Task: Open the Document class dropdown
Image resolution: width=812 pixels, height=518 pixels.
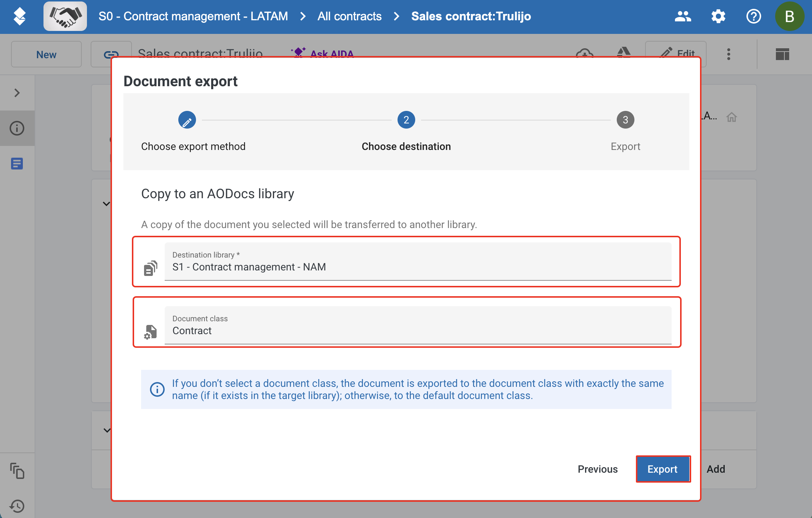Action: pyautogui.click(x=418, y=325)
